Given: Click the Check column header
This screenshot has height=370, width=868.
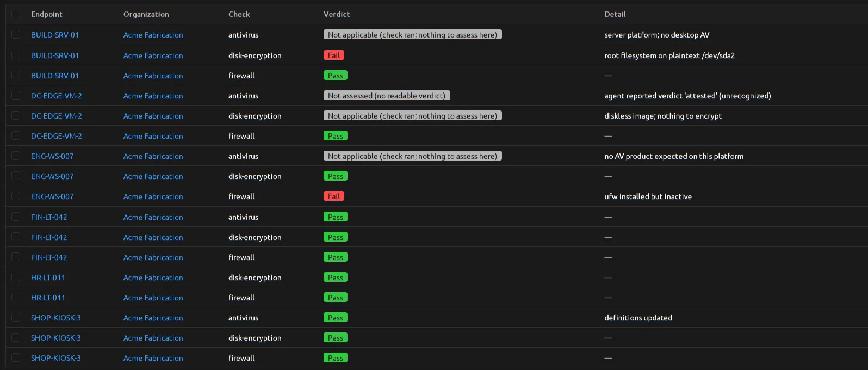Looking at the screenshot, I should (x=239, y=14).
